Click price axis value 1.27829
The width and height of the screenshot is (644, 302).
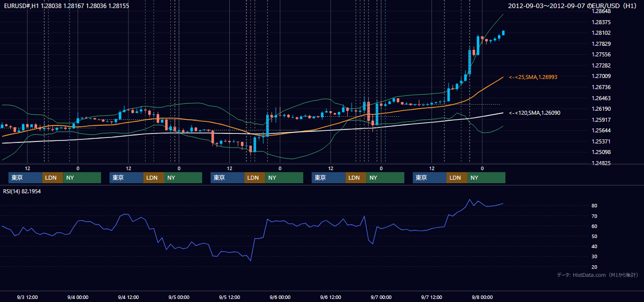(601, 44)
